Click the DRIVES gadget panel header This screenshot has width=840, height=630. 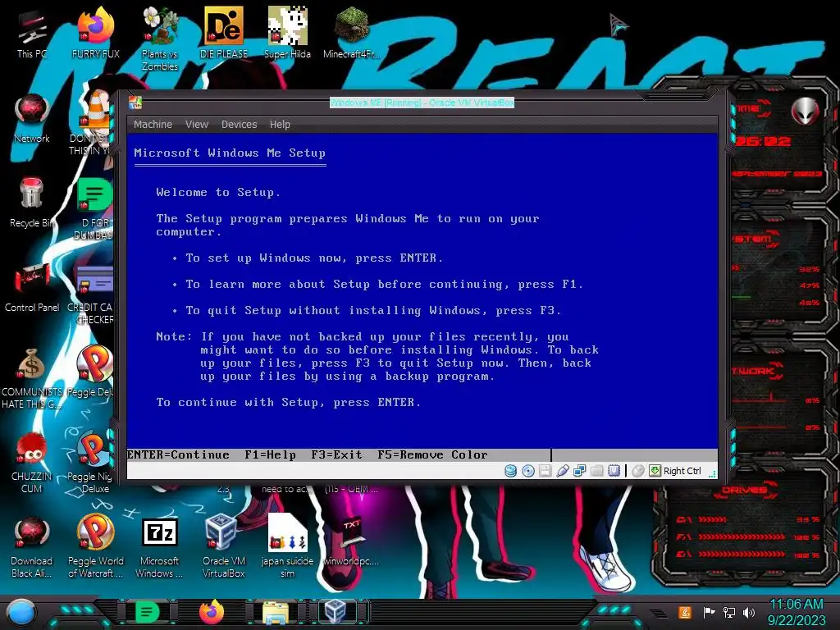click(x=743, y=490)
